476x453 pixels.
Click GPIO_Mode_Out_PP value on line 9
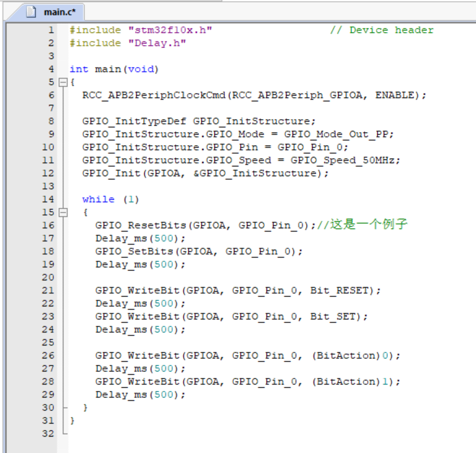coord(335,135)
